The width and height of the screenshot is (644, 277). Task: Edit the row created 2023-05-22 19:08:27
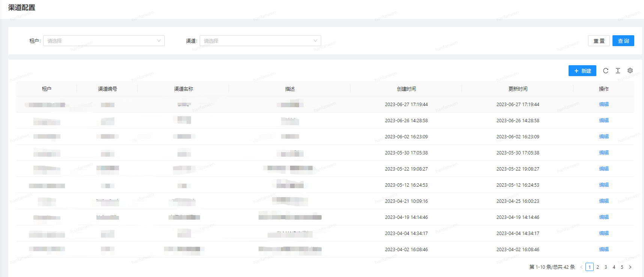(604, 169)
